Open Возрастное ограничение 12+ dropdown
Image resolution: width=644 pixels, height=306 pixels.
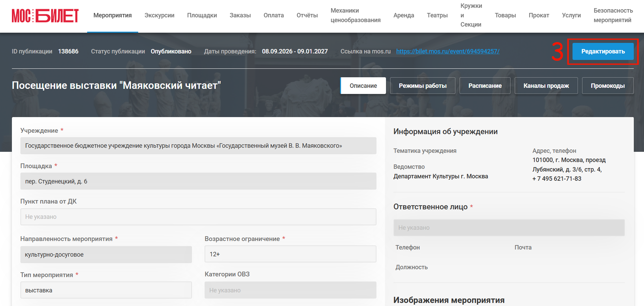click(290, 254)
